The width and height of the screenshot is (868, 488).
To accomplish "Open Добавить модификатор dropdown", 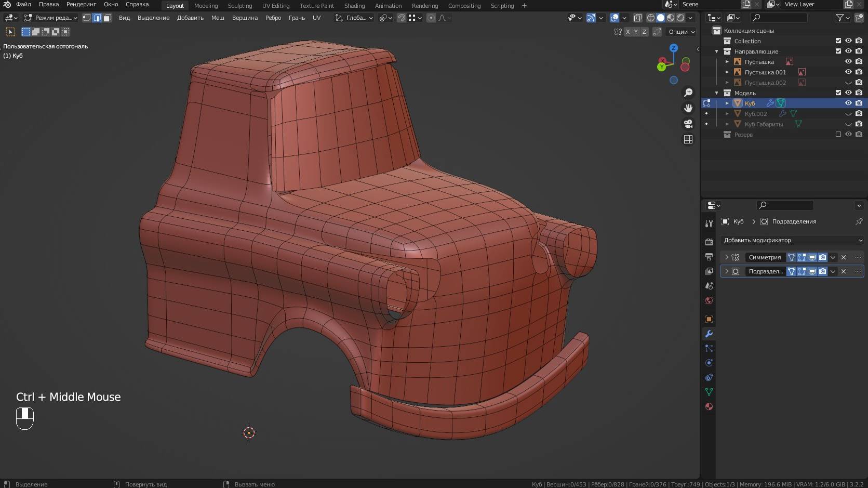I will tap(792, 240).
